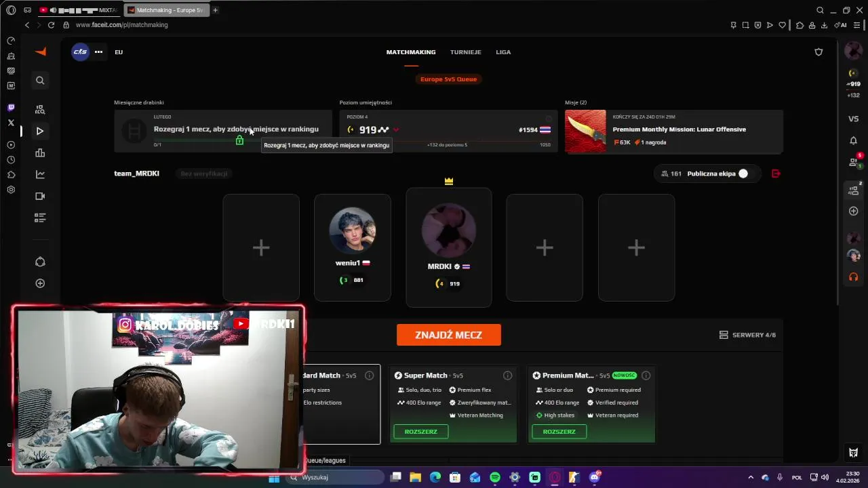Leave party via red exit icon
The height and width of the screenshot is (488, 868).
(x=776, y=174)
